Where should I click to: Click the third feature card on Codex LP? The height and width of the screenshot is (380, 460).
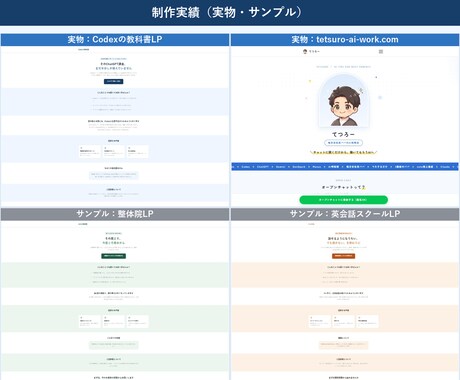[x=138, y=152]
